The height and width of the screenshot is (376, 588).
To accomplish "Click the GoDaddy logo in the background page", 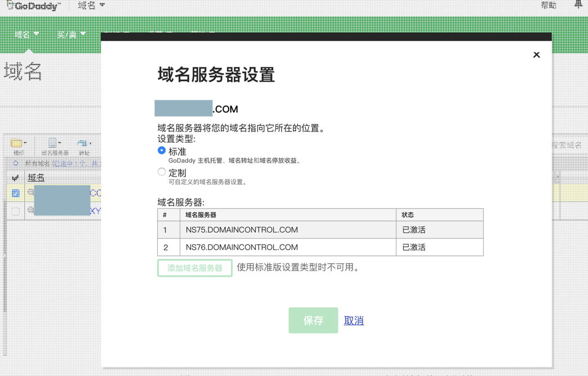I will tap(33, 6).
